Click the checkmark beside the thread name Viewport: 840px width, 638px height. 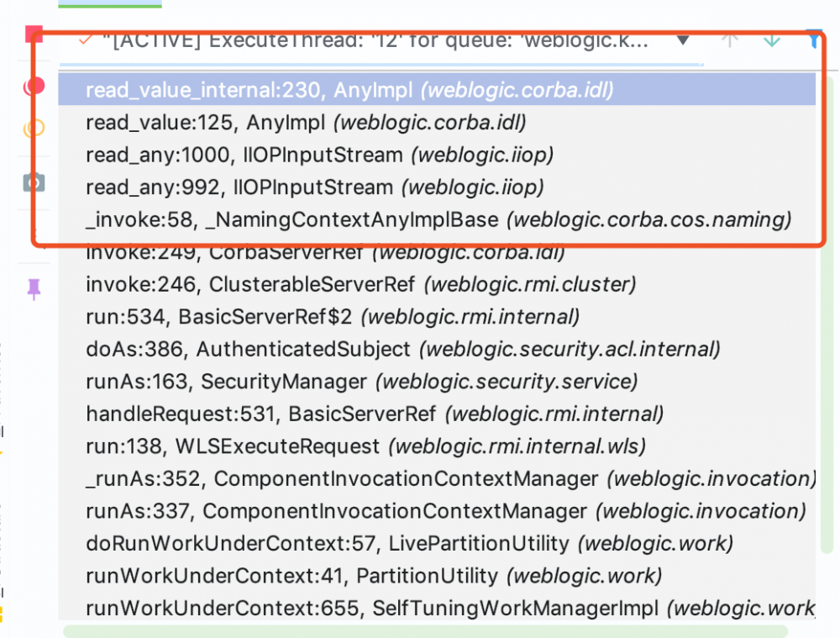(x=83, y=40)
